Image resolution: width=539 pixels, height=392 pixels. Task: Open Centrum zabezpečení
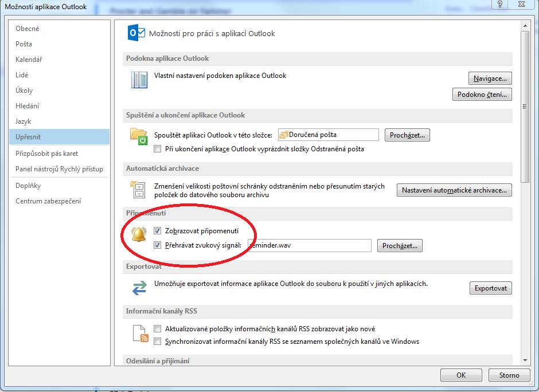[59, 201]
